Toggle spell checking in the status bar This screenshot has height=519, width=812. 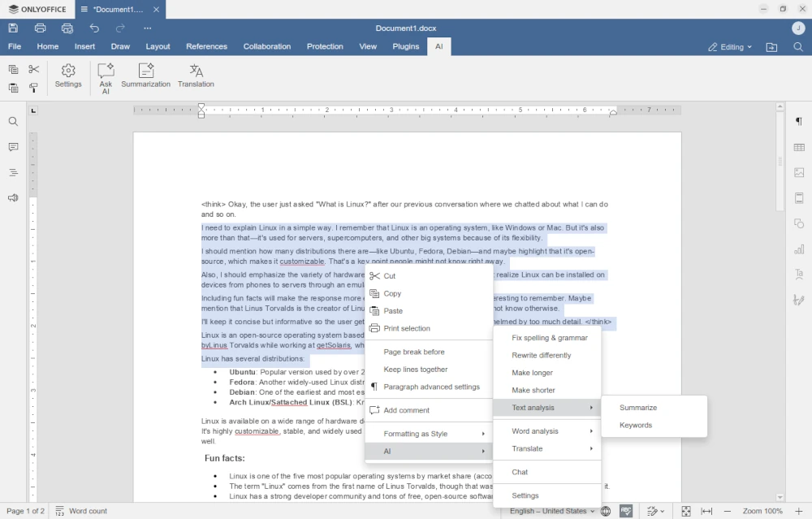(626, 511)
